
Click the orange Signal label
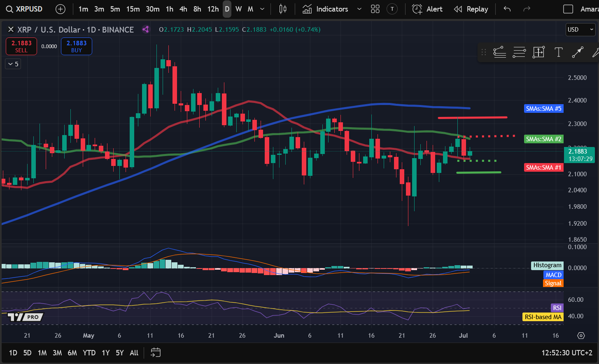553,283
